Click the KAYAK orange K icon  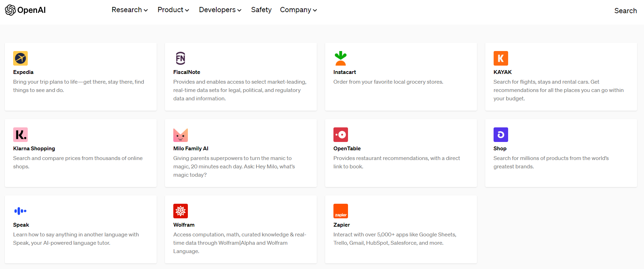[x=501, y=58]
